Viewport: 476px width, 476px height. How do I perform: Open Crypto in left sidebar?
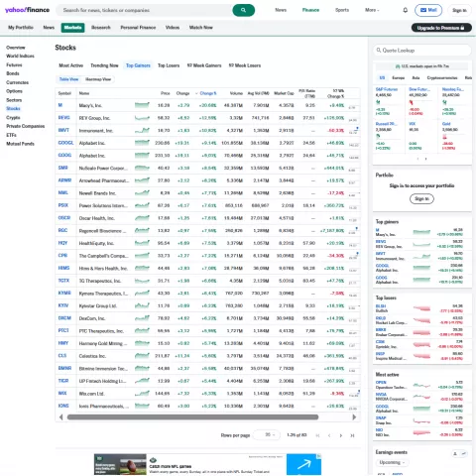pos(13,117)
